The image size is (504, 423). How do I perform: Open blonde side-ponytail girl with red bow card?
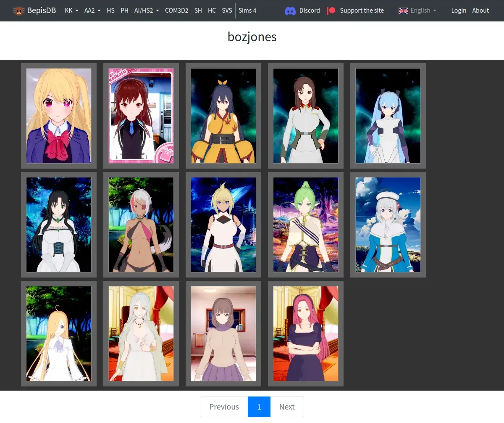[x=59, y=116]
